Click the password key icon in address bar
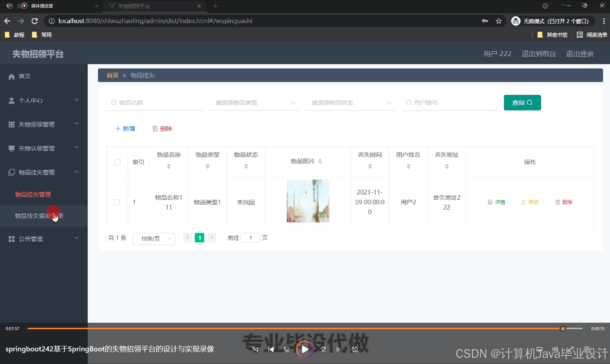 (x=485, y=21)
